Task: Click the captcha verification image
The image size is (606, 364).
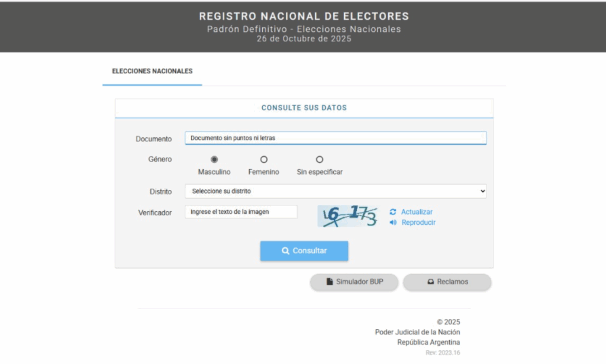Action: pos(347,217)
